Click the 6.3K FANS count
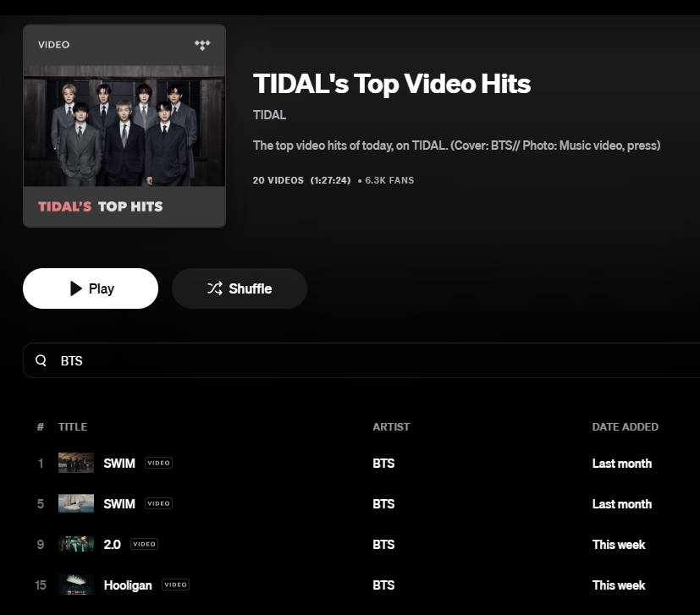 pos(389,180)
